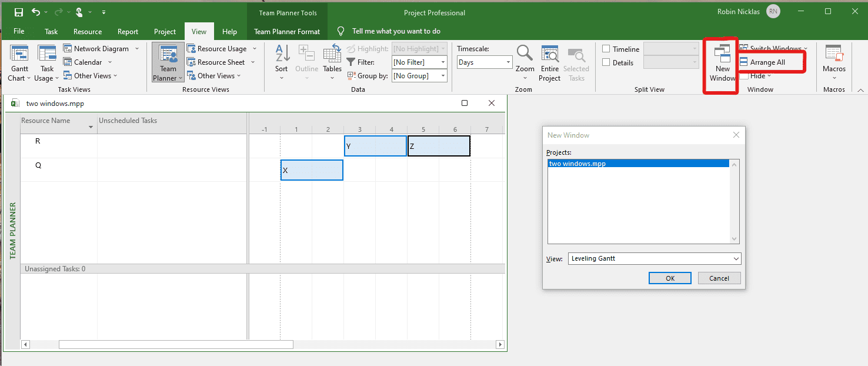Switch to the Help ribbon tab
This screenshot has width=868, height=366.
(x=229, y=31)
